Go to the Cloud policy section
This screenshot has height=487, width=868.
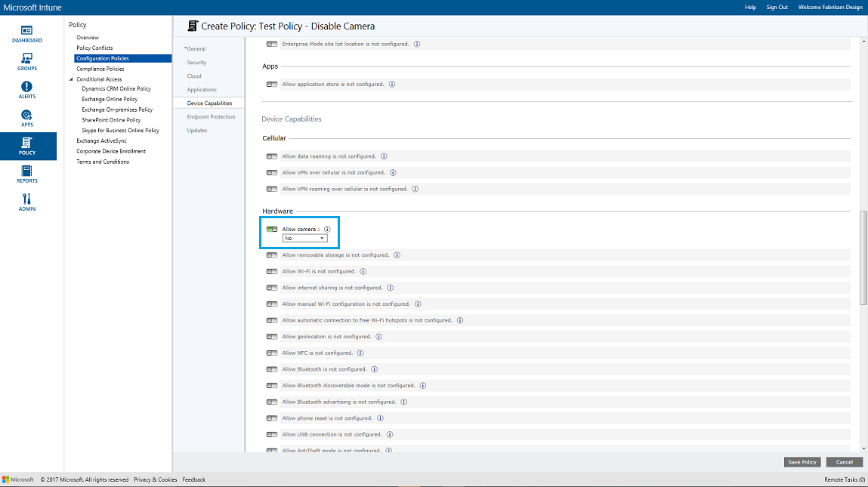coord(194,76)
